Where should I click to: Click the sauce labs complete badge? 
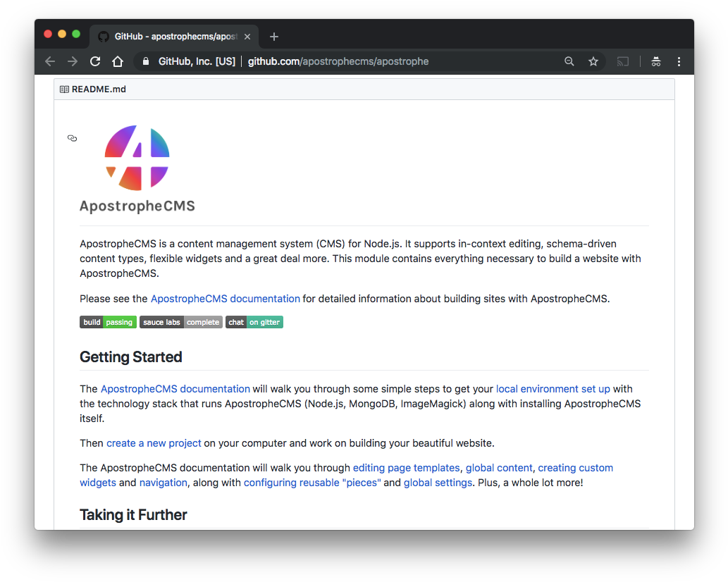tap(181, 322)
